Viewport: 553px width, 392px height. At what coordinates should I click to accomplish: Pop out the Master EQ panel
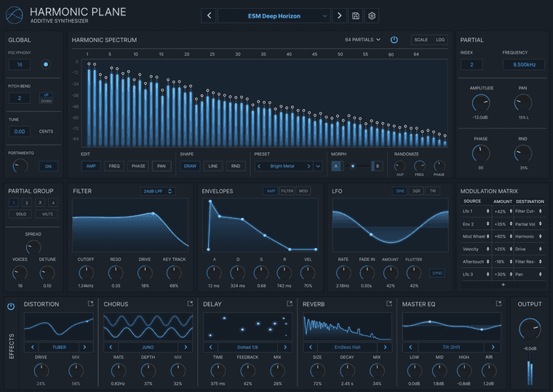click(x=498, y=303)
